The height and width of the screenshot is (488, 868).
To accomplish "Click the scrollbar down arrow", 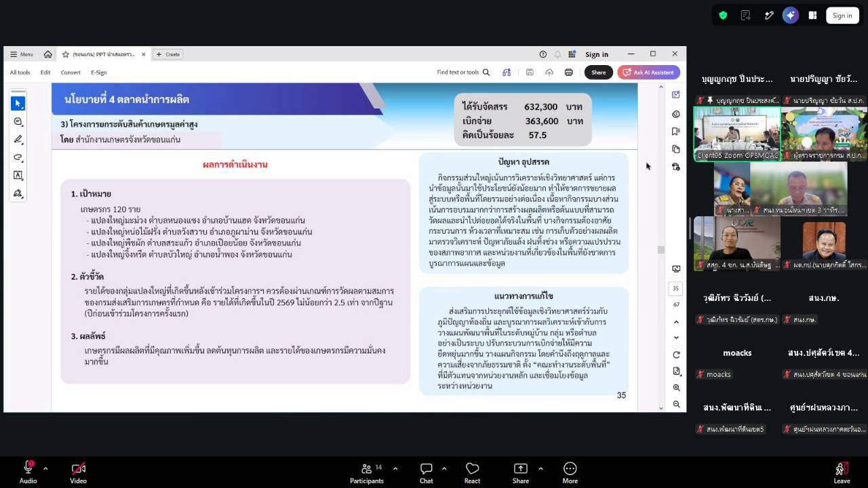I will [661, 408].
